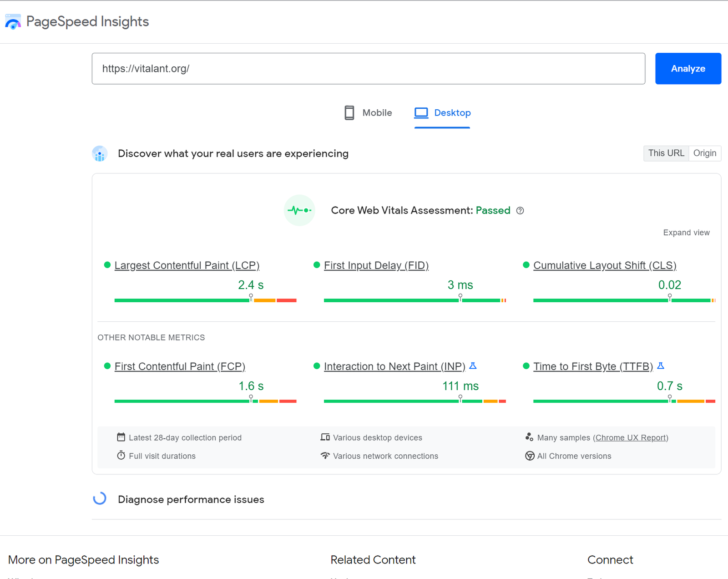Click the INP distribution bar
The image size is (728, 579).
tap(415, 401)
